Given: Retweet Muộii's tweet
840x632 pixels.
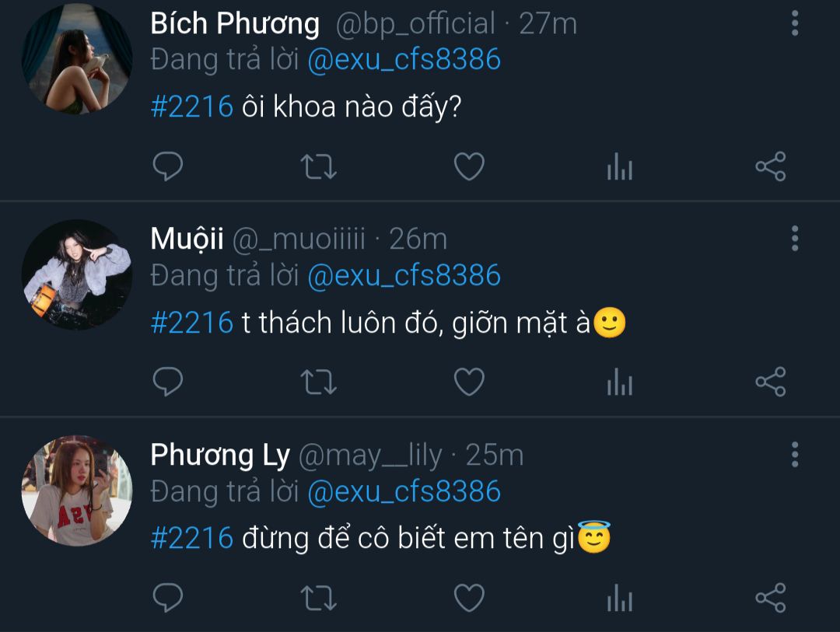Looking at the screenshot, I should tap(318, 382).
